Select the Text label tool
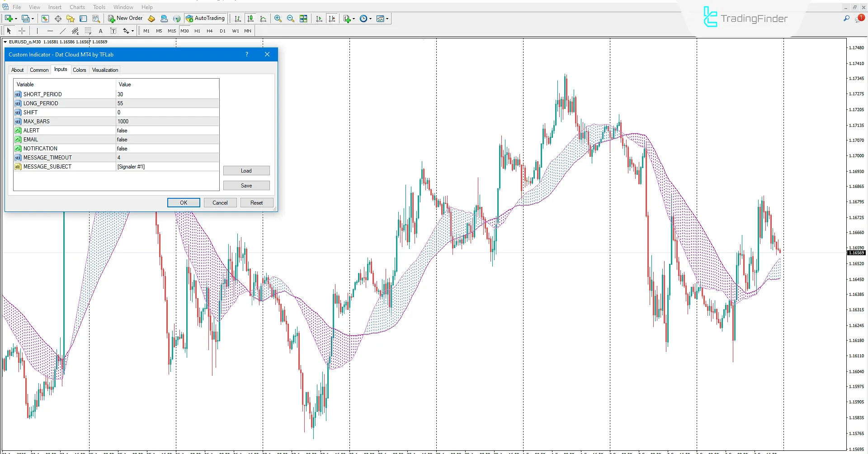Viewport: 868px width, 454px height. (113, 31)
